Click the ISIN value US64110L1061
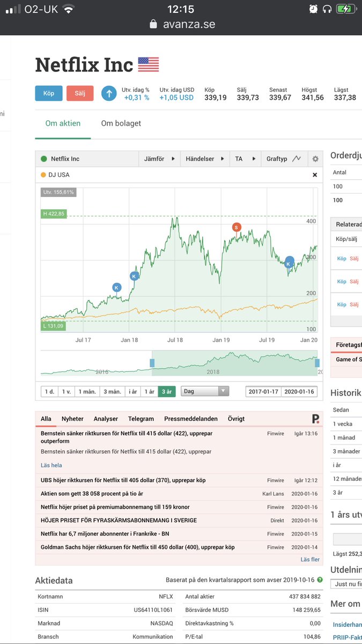 [x=153, y=610]
